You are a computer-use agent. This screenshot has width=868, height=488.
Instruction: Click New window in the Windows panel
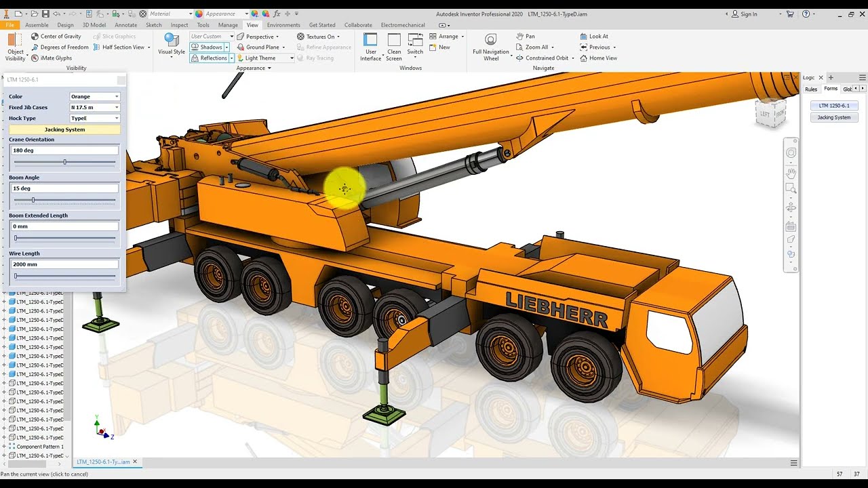click(439, 47)
